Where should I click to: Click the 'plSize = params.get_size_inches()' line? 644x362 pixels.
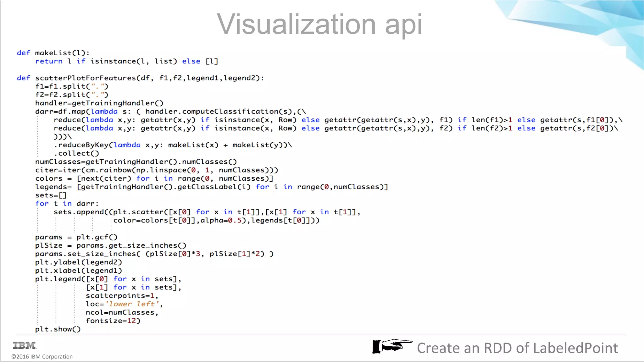click(x=111, y=245)
